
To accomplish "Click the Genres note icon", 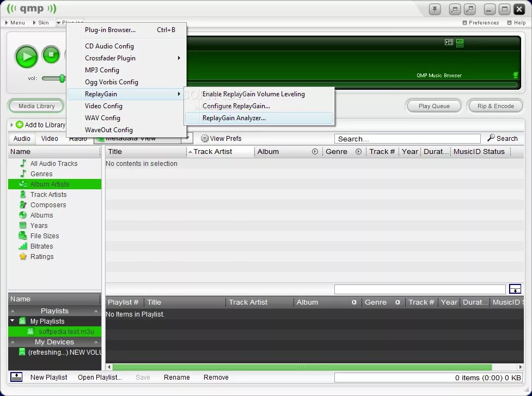I will (23, 174).
